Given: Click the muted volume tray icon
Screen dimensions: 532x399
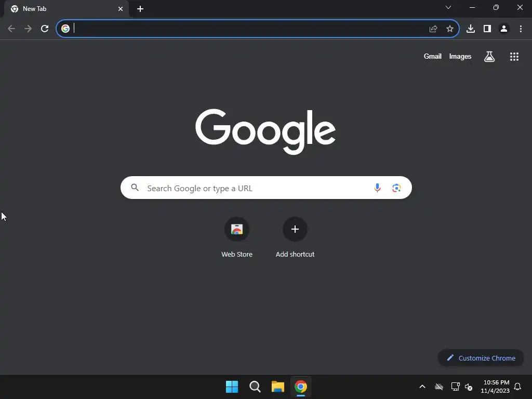Looking at the screenshot, I should 469,387.
